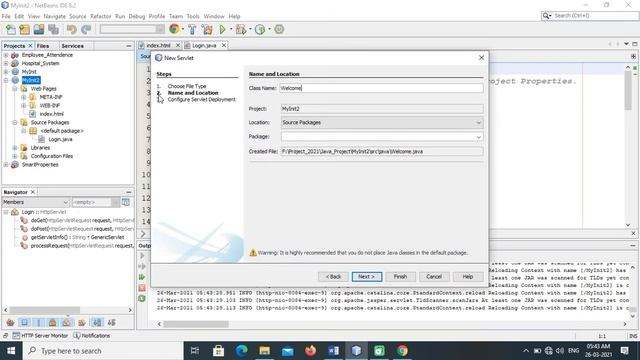640x360 pixels.
Task: Click the New Project toolbar icon
Action: 24,29
